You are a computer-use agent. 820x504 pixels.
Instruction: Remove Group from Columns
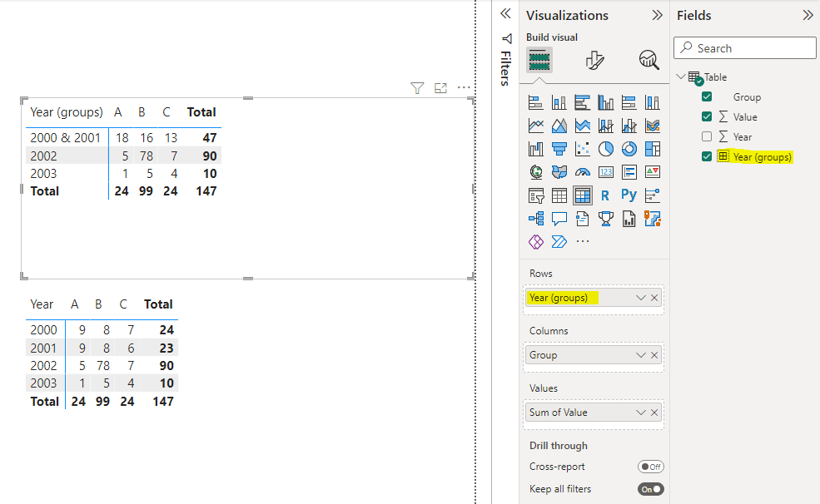[x=654, y=355]
